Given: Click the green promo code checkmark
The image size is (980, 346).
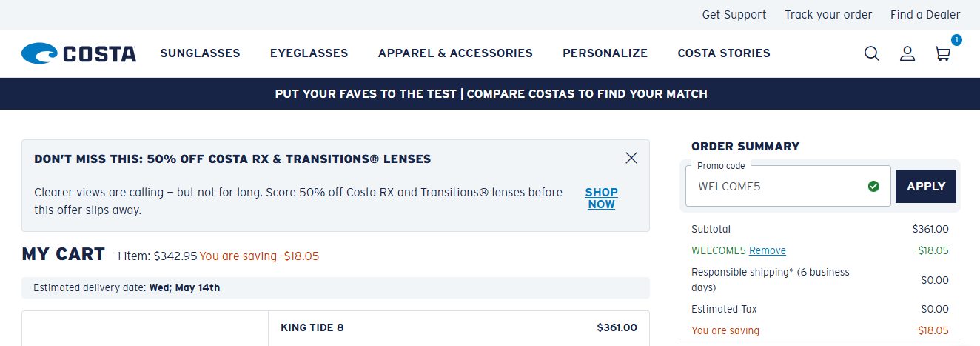Looking at the screenshot, I should 874,186.
